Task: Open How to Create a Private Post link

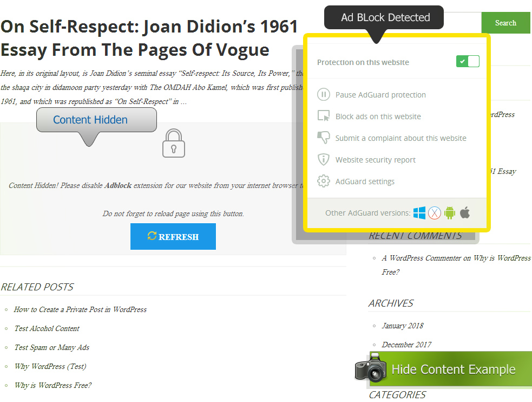Action: [80, 309]
